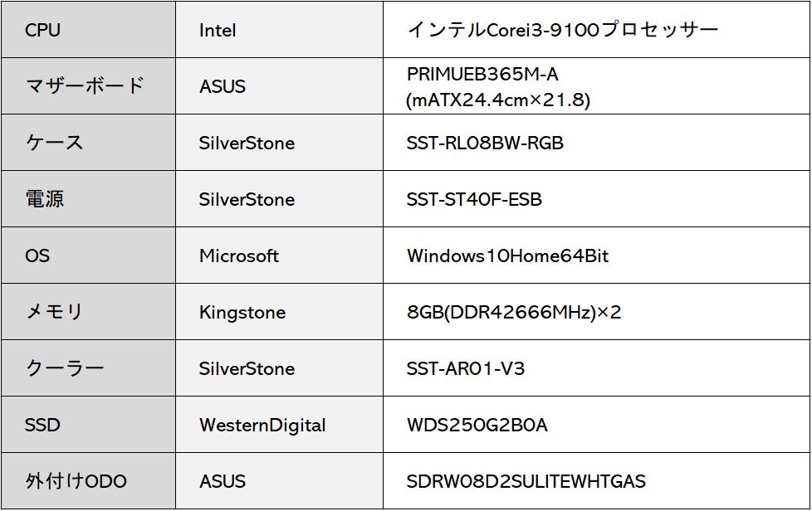Select the 8GB(DDR42666MHz)×2 memory cell

(x=597, y=311)
